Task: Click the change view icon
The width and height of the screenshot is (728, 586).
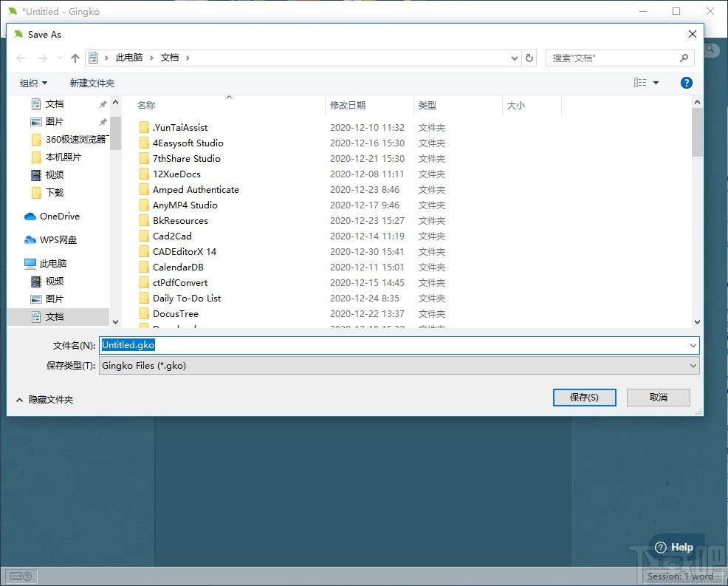Action: pos(640,83)
